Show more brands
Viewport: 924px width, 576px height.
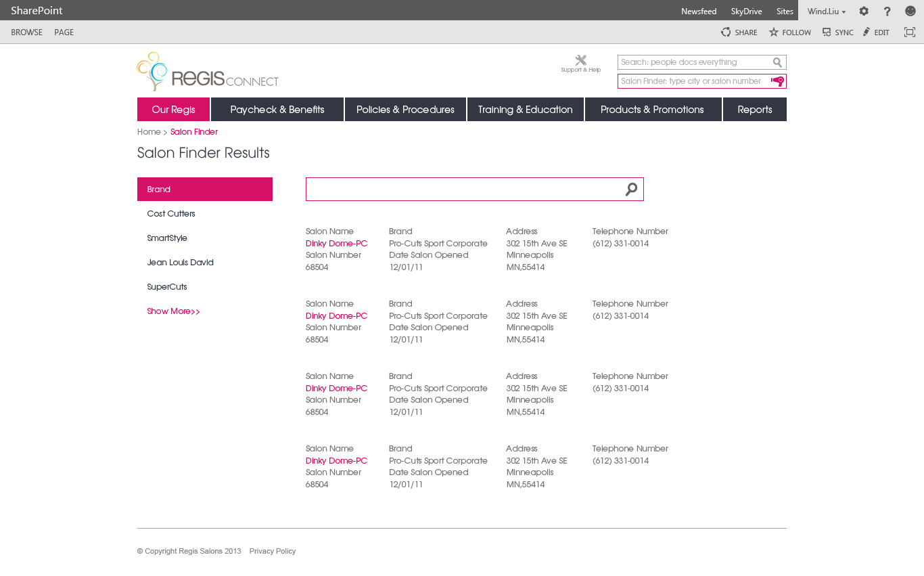point(174,311)
